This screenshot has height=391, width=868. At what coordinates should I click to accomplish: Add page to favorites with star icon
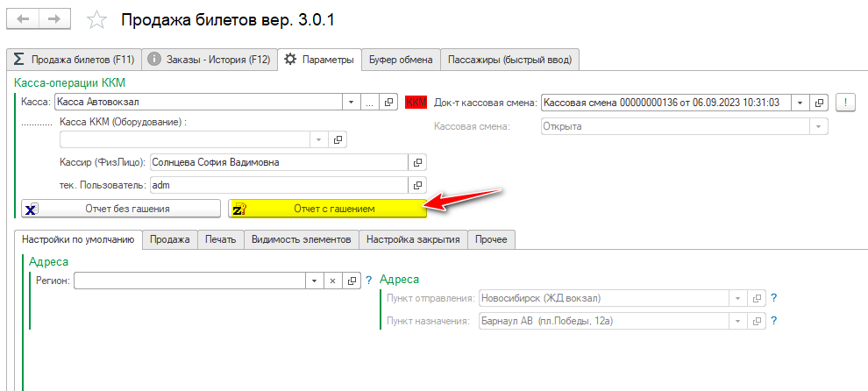(x=98, y=19)
